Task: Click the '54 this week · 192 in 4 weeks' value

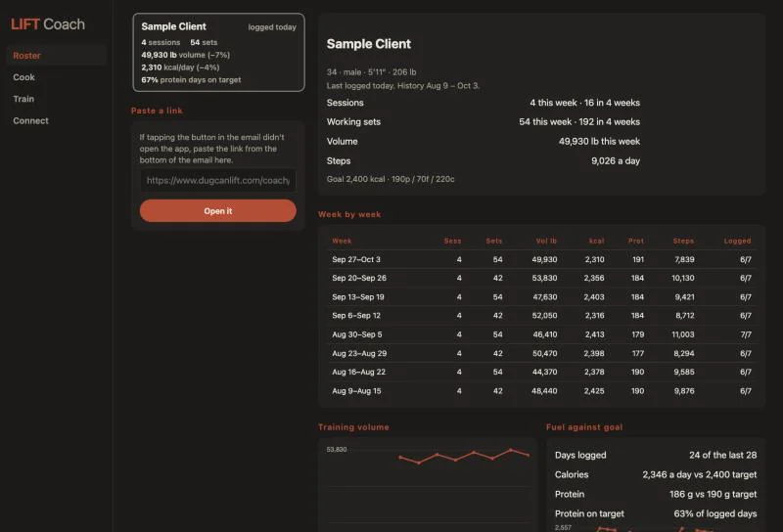Action: tap(579, 122)
